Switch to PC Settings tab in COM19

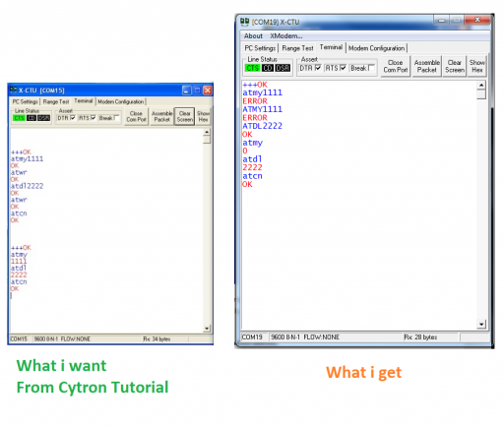tap(260, 48)
